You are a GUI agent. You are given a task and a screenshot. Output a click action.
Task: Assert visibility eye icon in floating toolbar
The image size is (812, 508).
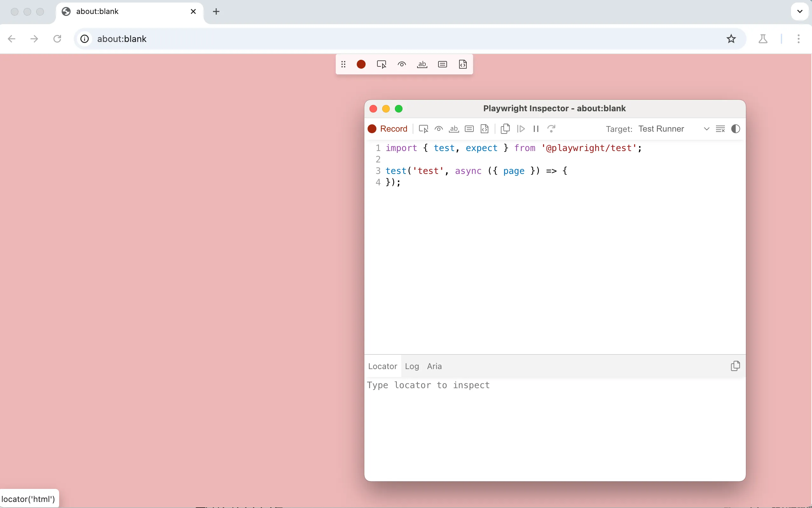pyautogui.click(x=402, y=64)
